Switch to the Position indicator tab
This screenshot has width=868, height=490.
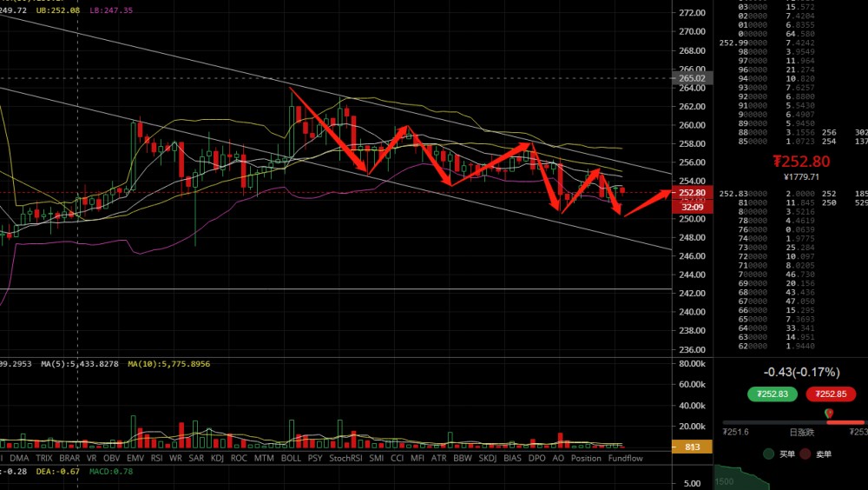[586, 458]
